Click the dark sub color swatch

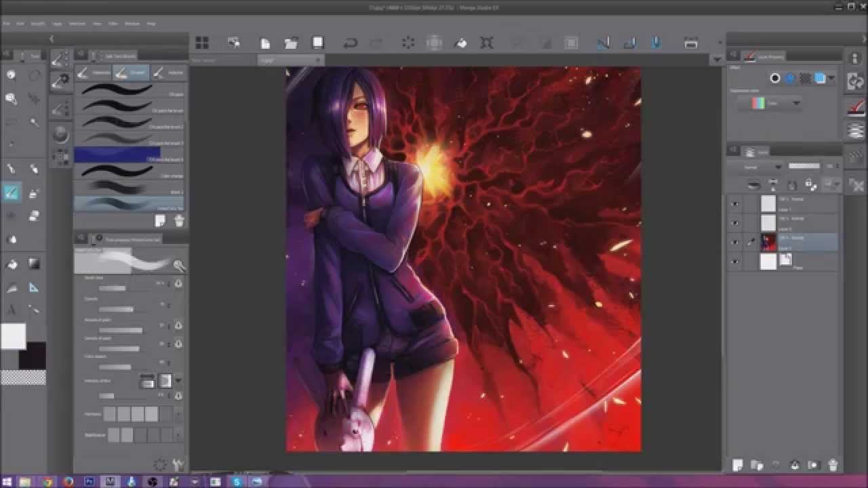tap(33, 356)
